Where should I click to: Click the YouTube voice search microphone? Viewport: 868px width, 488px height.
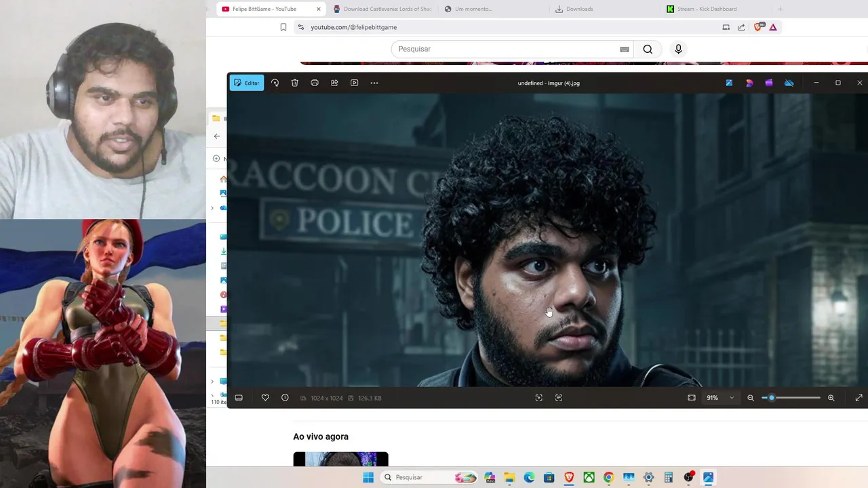click(678, 49)
